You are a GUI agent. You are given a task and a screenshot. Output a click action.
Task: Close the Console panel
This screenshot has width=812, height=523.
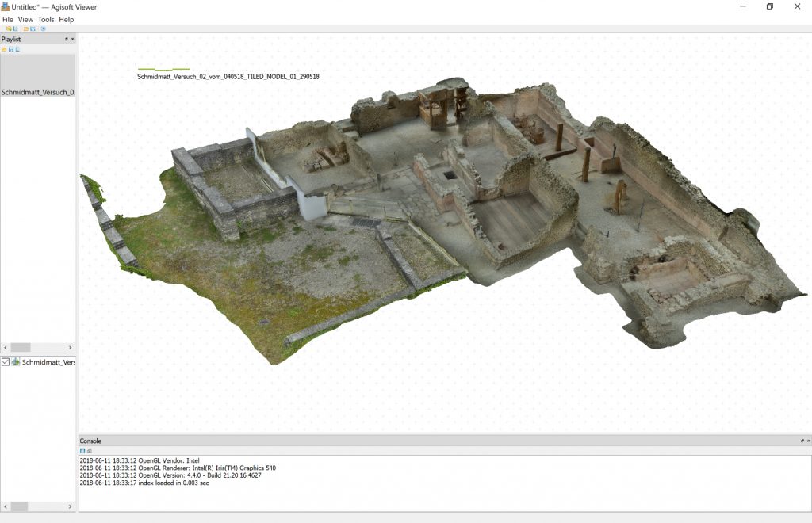click(807, 441)
